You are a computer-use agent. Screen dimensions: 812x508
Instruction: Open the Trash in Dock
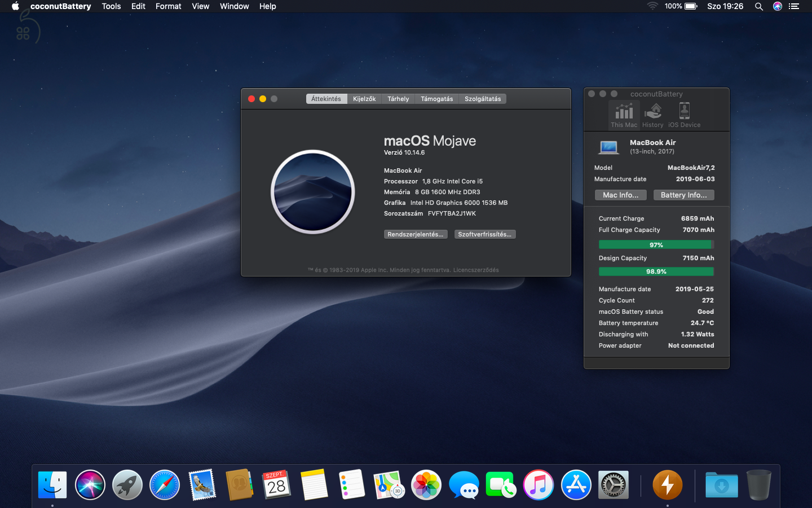click(x=759, y=485)
